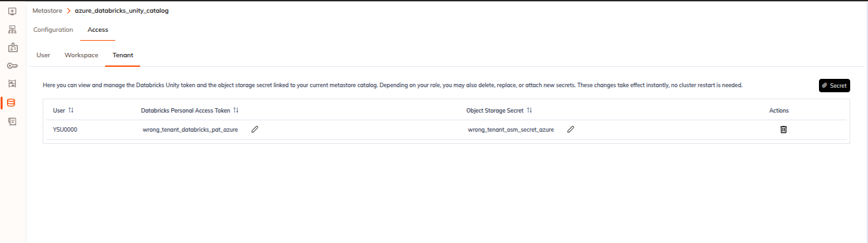Select the Access tab
The width and height of the screenshot is (868, 243).
97,29
